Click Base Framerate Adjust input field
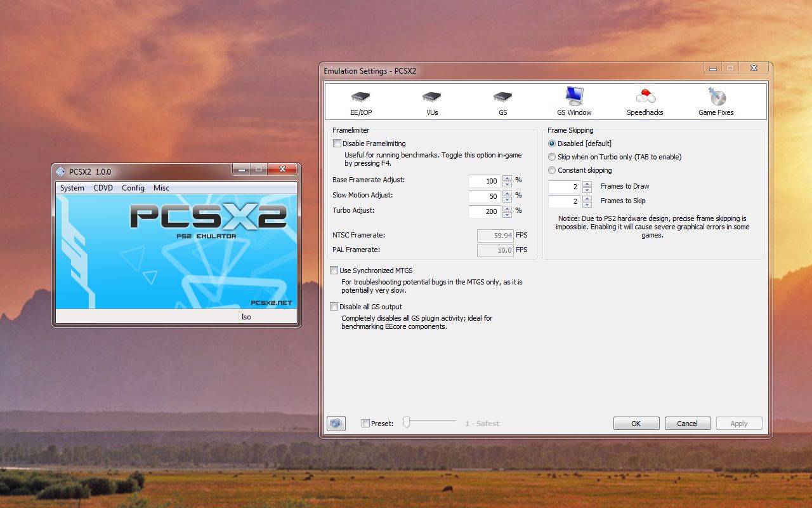 (x=485, y=181)
